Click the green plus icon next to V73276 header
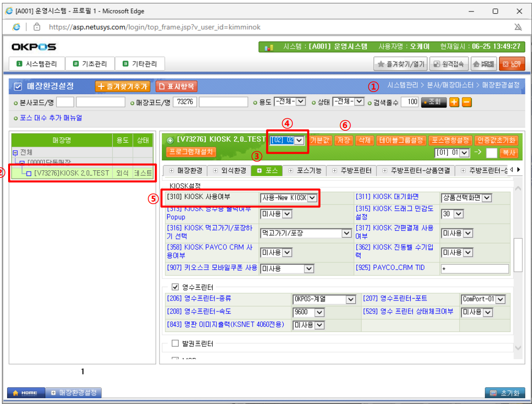The width and height of the screenshot is (532, 404). 170,140
